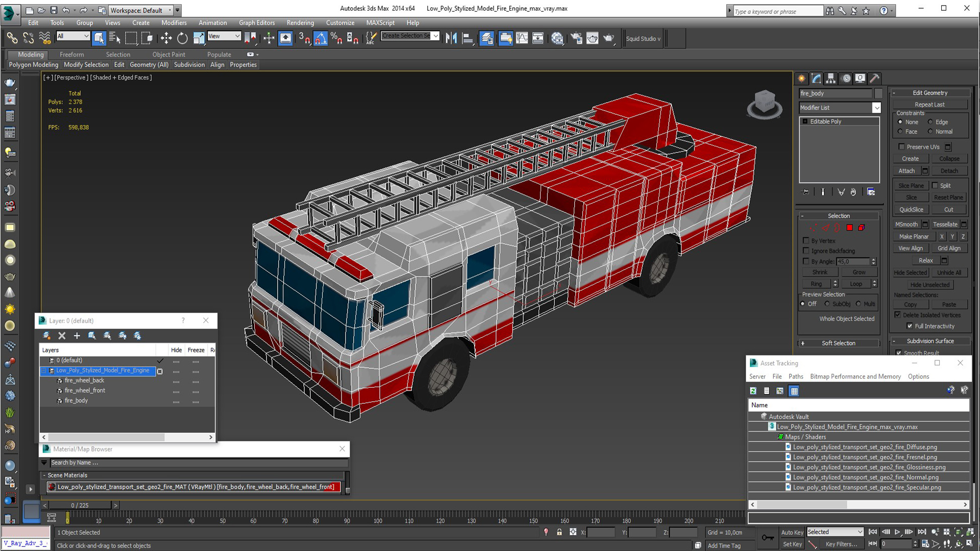Enable Ignore Backfacing checkbox
The image size is (980, 551).
[806, 251]
